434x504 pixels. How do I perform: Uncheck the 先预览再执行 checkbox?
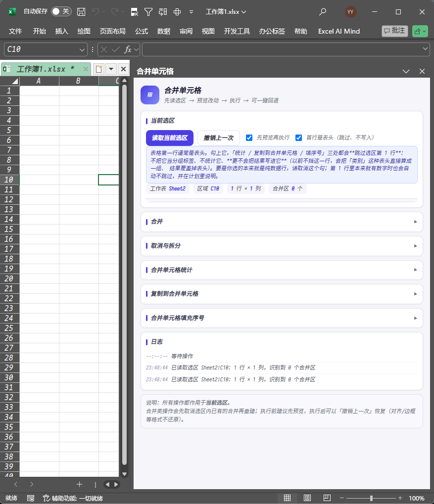(x=249, y=137)
